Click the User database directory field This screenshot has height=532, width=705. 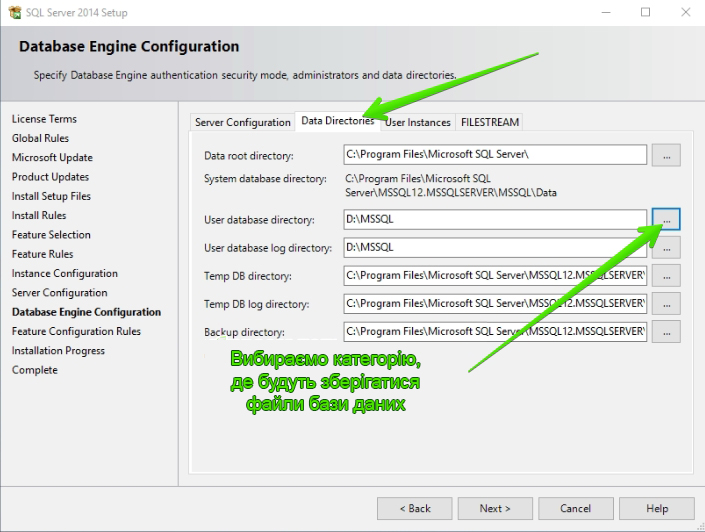click(495, 219)
